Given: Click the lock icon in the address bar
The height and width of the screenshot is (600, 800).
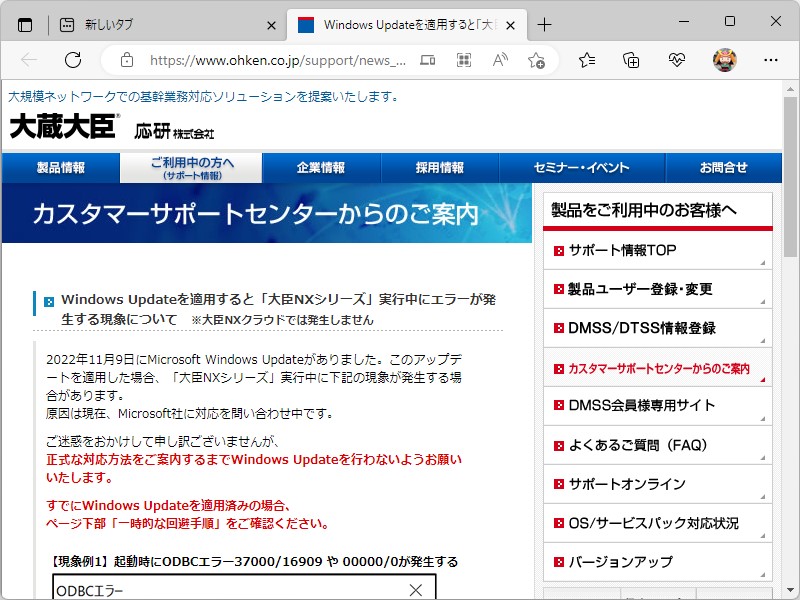Looking at the screenshot, I should point(126,60).
